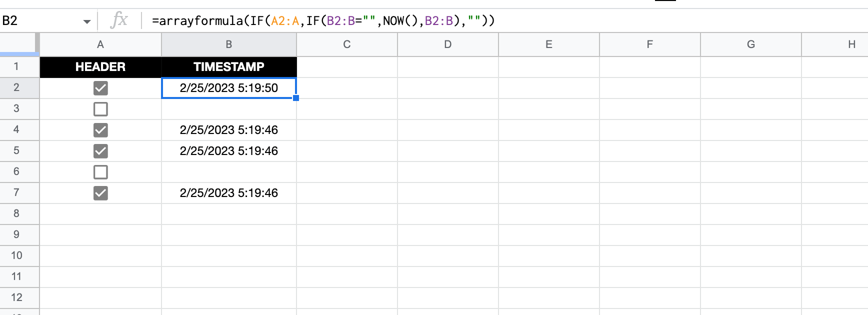
Task: Select column C header
Action: (x=347, y=44)
